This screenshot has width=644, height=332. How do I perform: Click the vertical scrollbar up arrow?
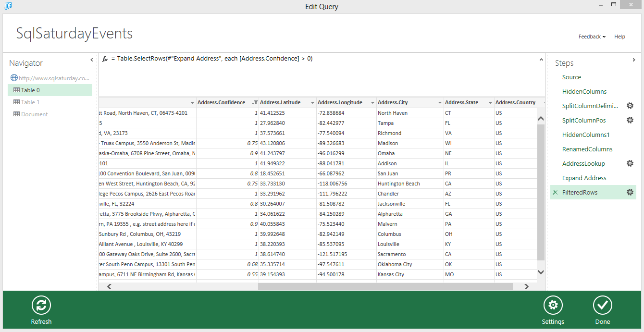(541, 118)
